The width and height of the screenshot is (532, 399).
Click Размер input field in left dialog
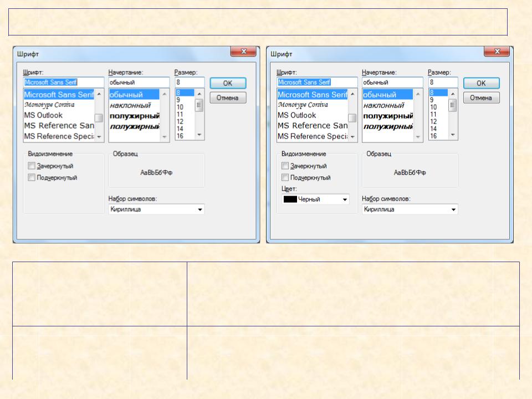tap(190, 82)
